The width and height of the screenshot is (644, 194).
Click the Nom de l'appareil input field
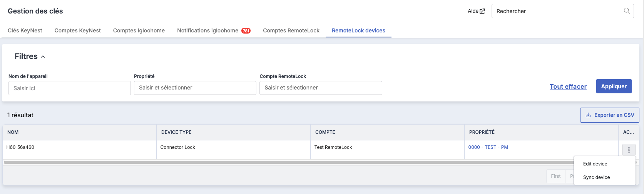pyautogui.click(x=70, y=88)
